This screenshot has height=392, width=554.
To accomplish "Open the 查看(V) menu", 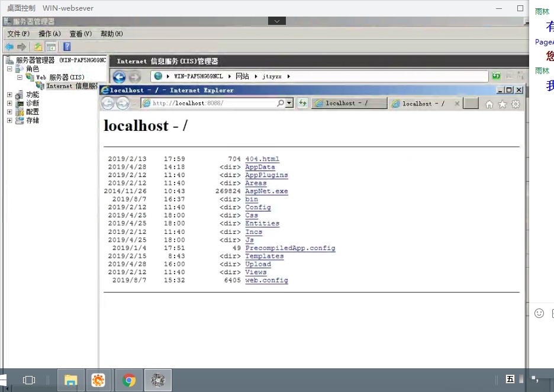I will [80, 34].
